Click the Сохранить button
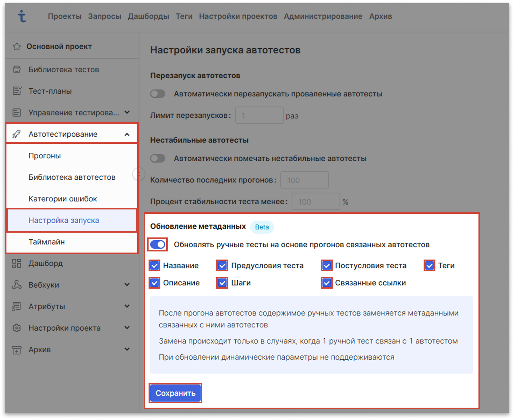514x420 pixels. point(175,393)
